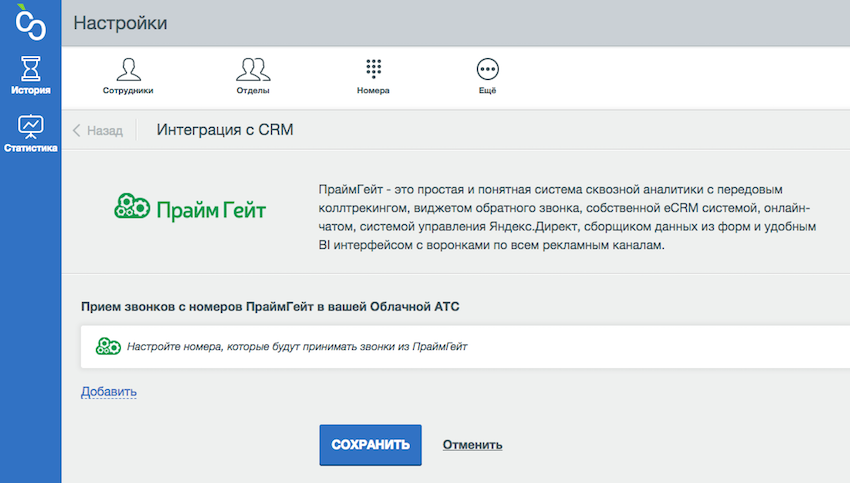850x483 pixels.
Task: Click heading Прием звонков с номеров ПраймГейт
Action: tap(270, 307)
